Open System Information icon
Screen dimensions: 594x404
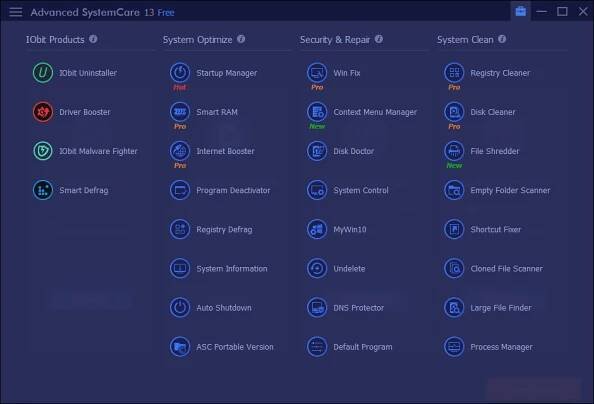coord(180,268)
